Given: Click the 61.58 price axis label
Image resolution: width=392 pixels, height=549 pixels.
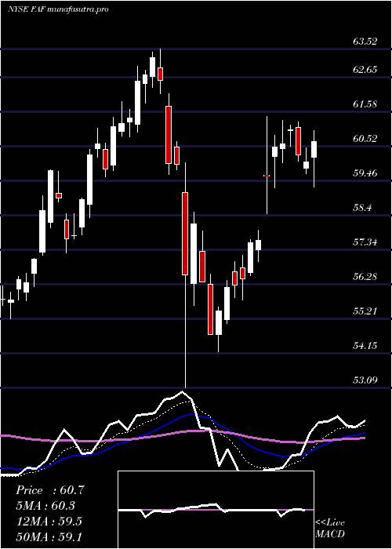Looking at the screenshot, I should coord(365,104).
